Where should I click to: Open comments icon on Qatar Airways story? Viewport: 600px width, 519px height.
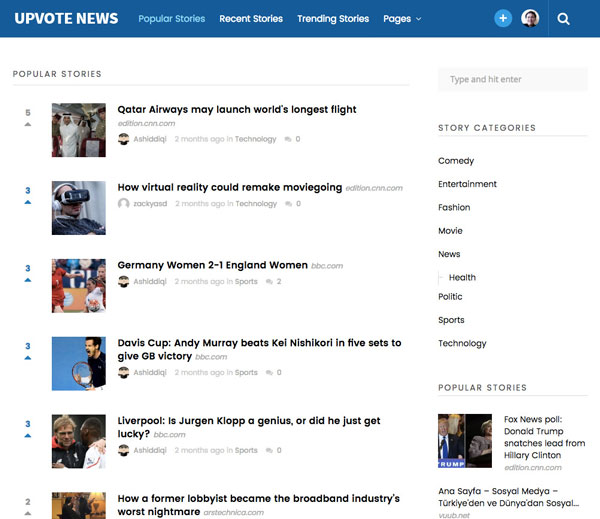[x=288, y=139]
